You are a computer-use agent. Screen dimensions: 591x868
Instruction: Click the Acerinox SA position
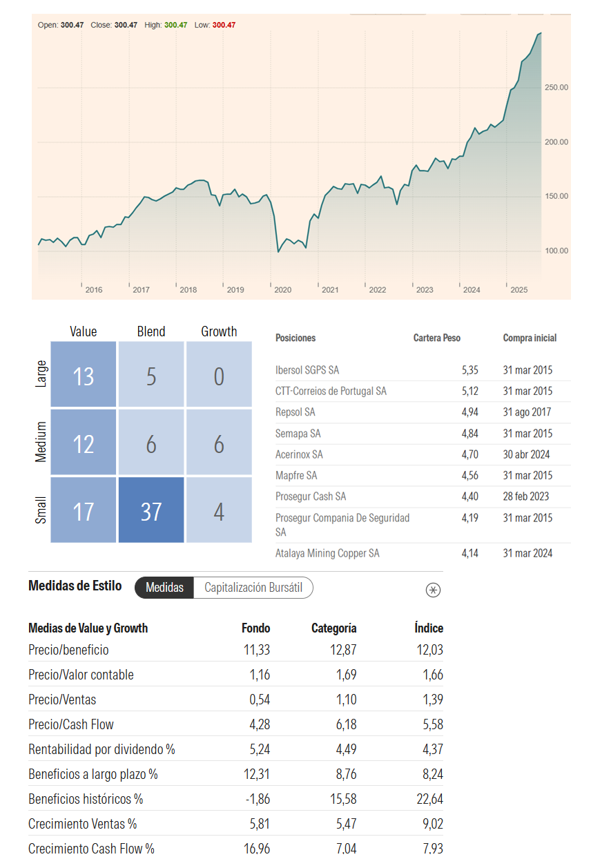(299, 454)
